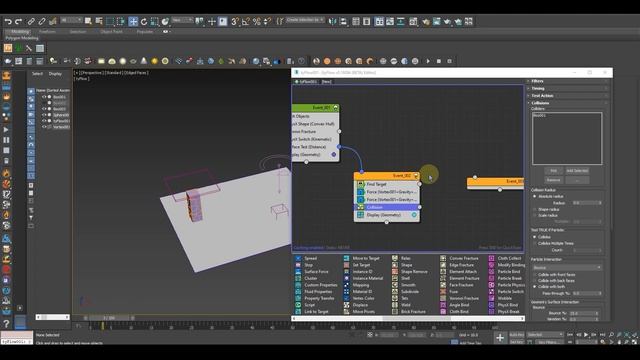
Task: Select Collide with back faces option
Action: 535,281
